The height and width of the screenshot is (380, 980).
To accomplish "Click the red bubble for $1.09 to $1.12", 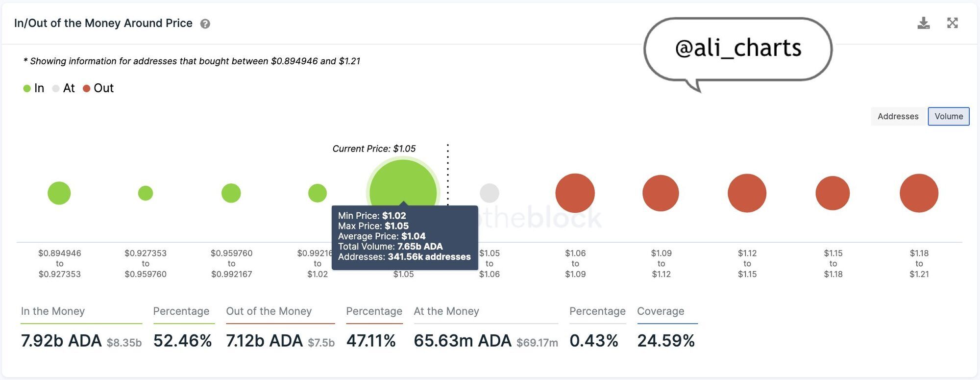I will tap(661, 193).
